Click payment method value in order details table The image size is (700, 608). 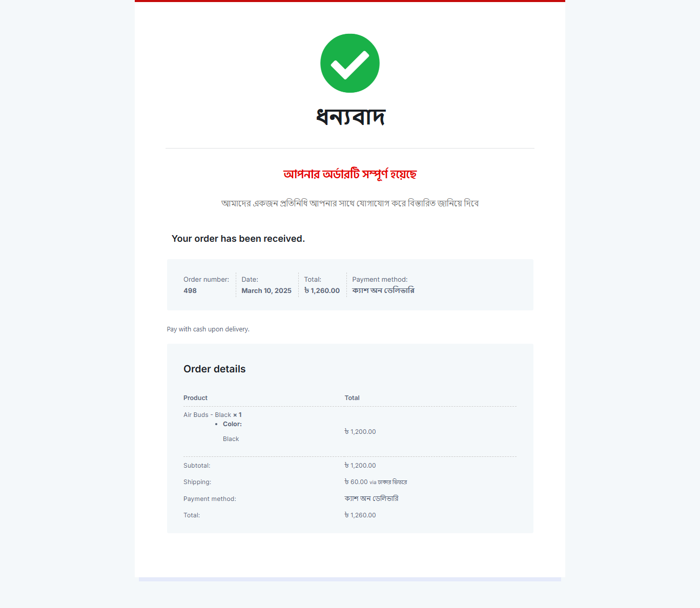pyautogui.click(x=372, y=498)
